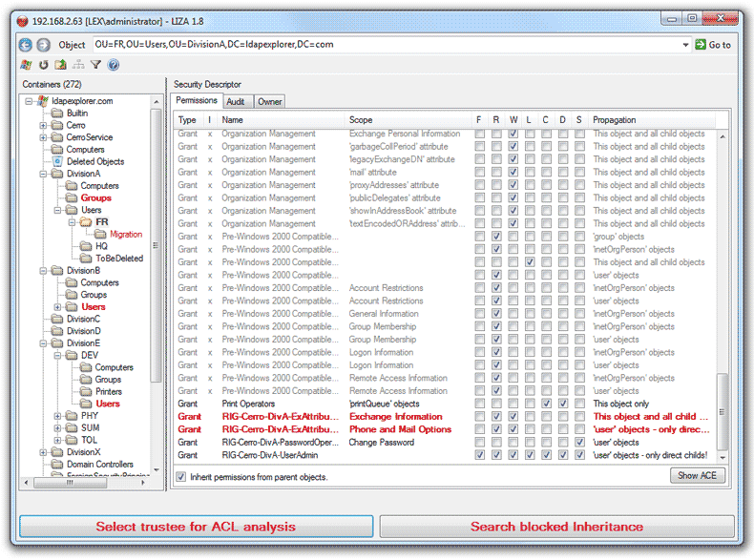This screenshot has width=754, height=560.
Task: Select the Deleted Objects recycle bin icon
Action: pyautogui.click(x=57, y=161)
